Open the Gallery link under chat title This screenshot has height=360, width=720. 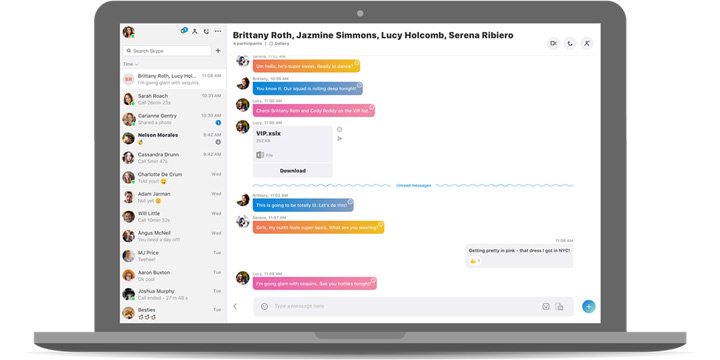pyautogui.click(x=279, y=44)
